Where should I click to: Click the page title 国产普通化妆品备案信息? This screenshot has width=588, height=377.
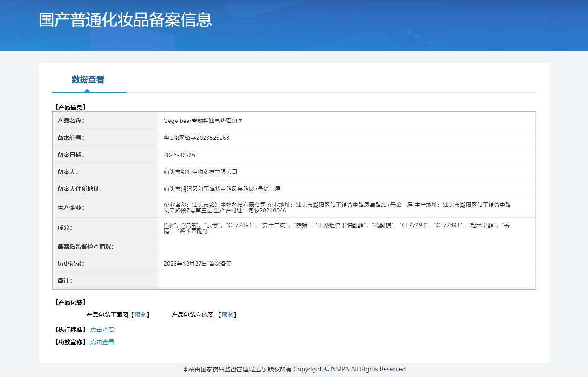coord(125,20)
